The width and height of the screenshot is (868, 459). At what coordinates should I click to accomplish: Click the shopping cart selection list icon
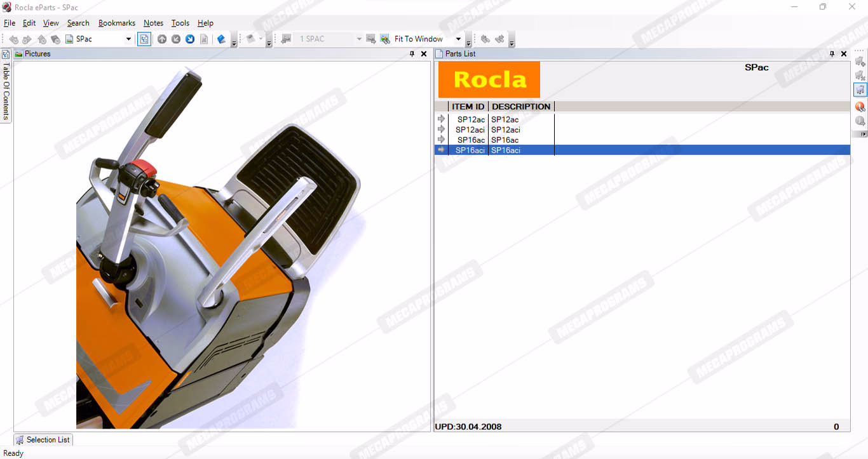tap(860, 90)
